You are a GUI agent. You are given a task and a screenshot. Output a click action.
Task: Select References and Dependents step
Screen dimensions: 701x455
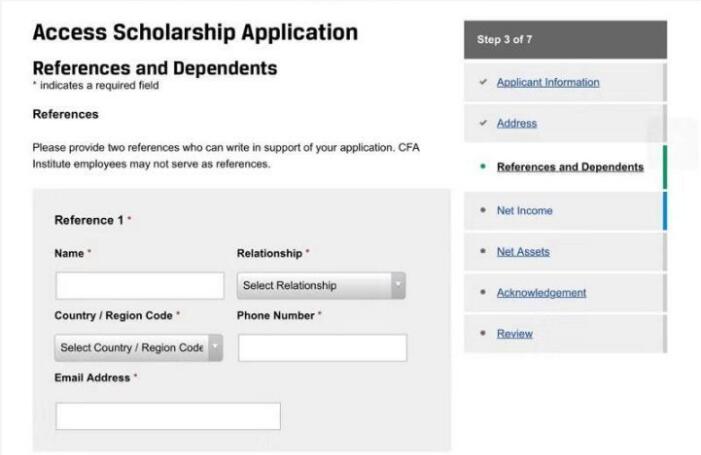570,167
